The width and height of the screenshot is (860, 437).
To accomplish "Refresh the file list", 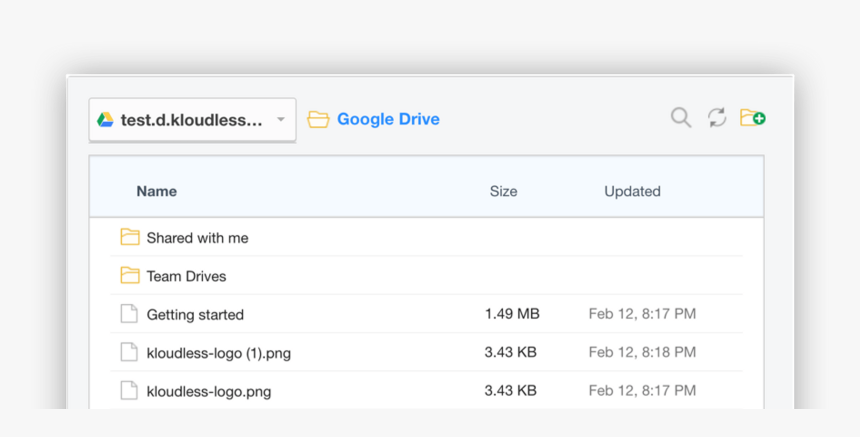I will tap(717, 118).
